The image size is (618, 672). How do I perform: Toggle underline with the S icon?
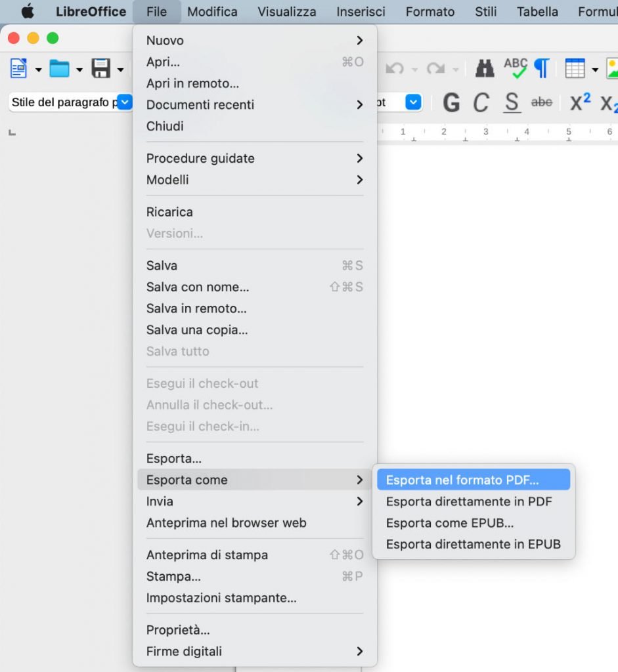coord(512,103)
